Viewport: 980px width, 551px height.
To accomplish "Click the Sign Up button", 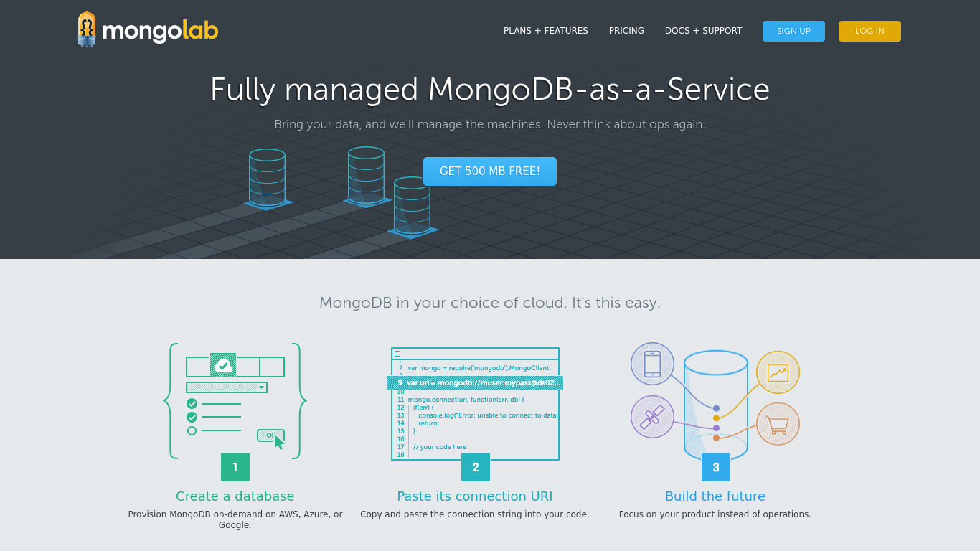I will 793,31.
